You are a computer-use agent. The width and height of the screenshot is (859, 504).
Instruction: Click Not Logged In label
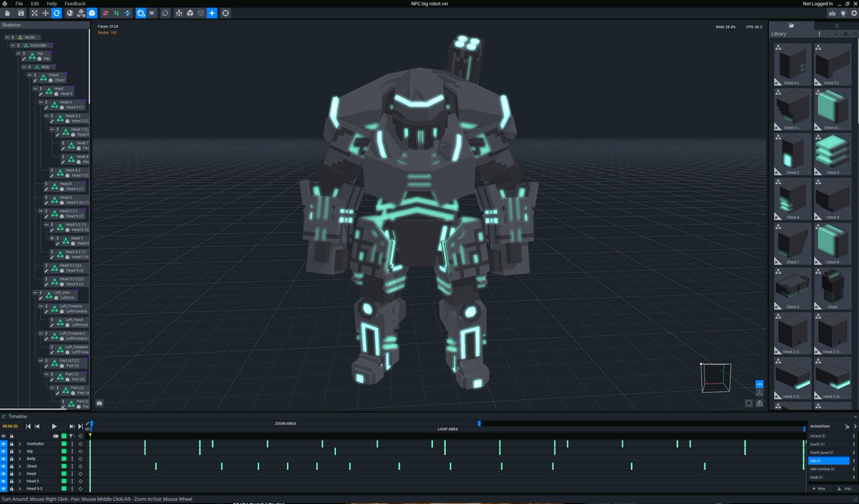[x=818, y=4]
